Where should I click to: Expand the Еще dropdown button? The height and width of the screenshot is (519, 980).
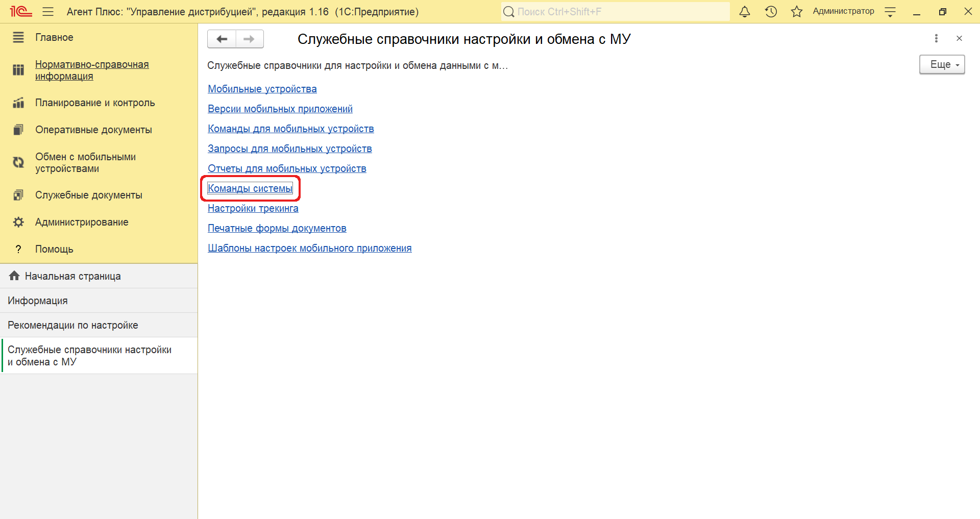(x=942, y=64)
